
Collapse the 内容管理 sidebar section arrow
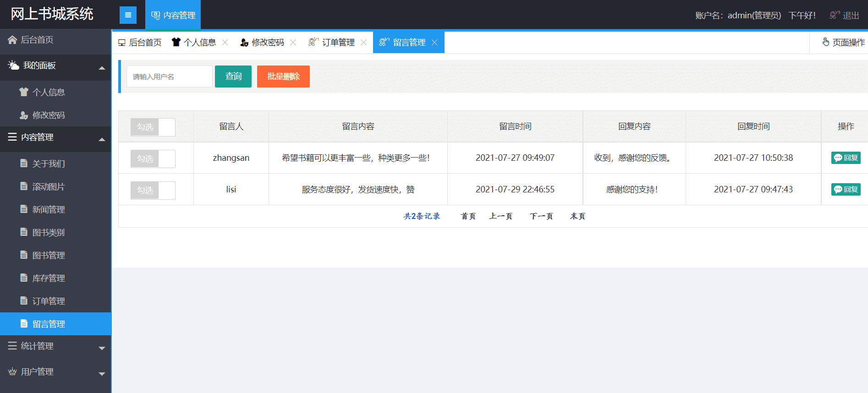pyautogui.click(x=102, y=139)
